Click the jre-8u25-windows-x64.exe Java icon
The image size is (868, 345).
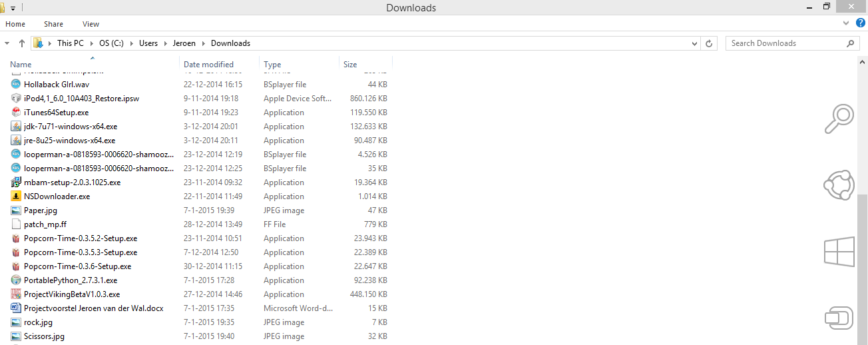tap(17, 141)
